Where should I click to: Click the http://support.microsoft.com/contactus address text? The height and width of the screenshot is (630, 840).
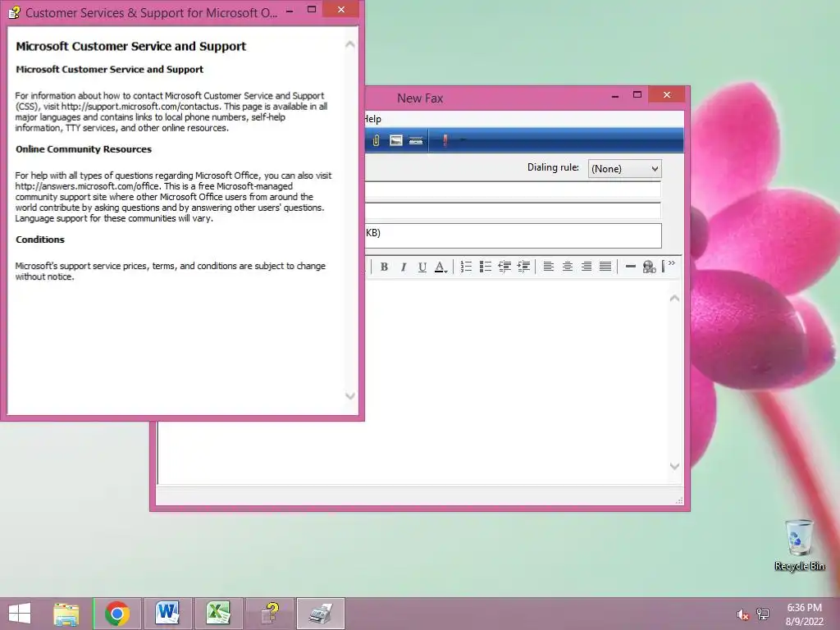140,107
